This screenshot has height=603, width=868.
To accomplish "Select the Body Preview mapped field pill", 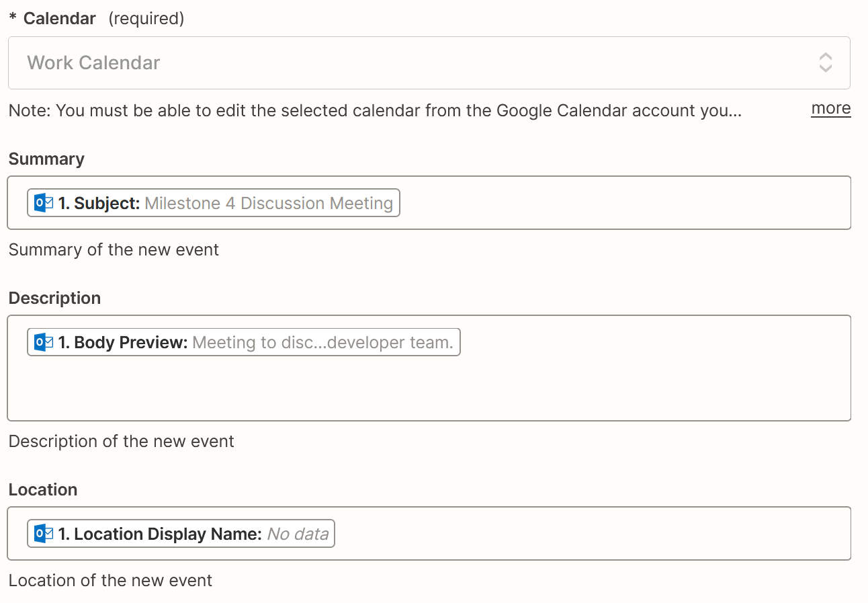I will [x=244, y=342].
